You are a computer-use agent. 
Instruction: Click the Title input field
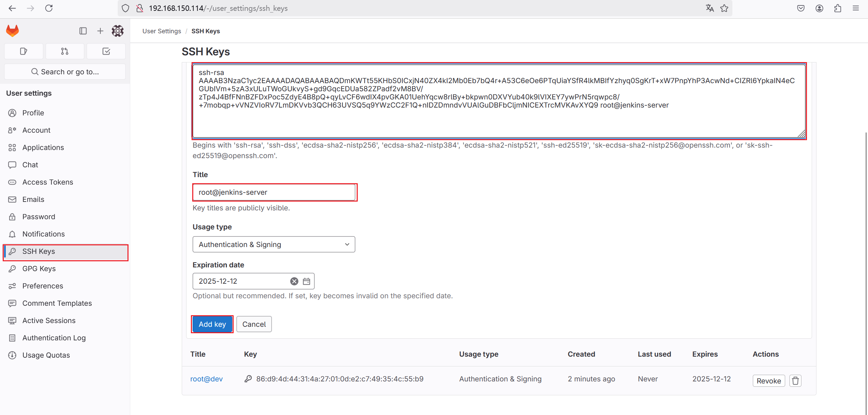click(274, 192)
